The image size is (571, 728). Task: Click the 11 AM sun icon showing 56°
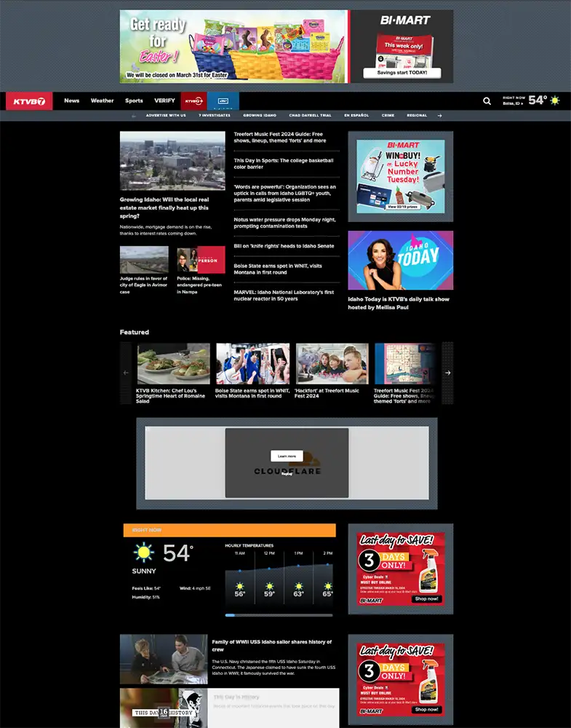pos(240,586)
